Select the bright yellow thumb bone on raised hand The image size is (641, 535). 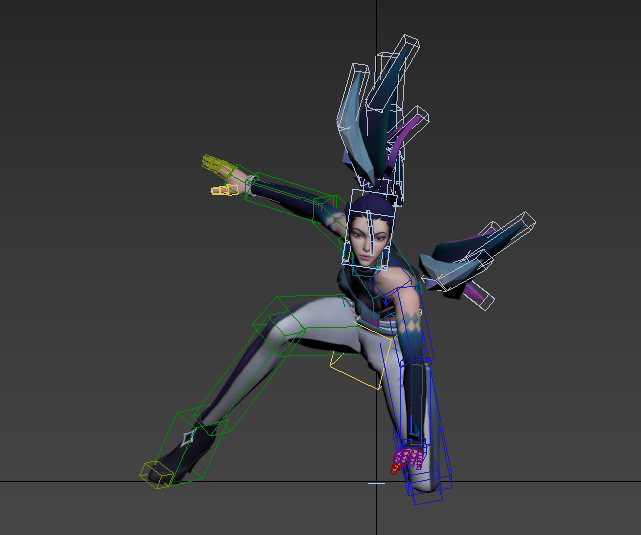224,190
